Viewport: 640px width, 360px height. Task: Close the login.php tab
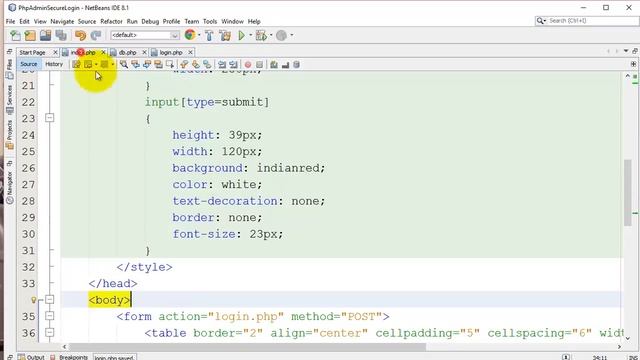pos(190,53)
